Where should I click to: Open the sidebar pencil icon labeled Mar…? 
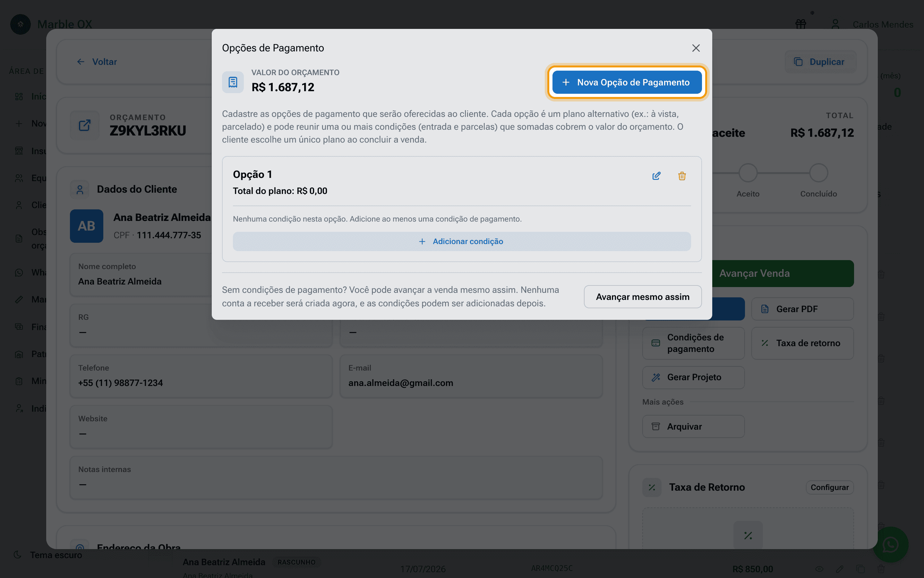[x=19, y=299]
